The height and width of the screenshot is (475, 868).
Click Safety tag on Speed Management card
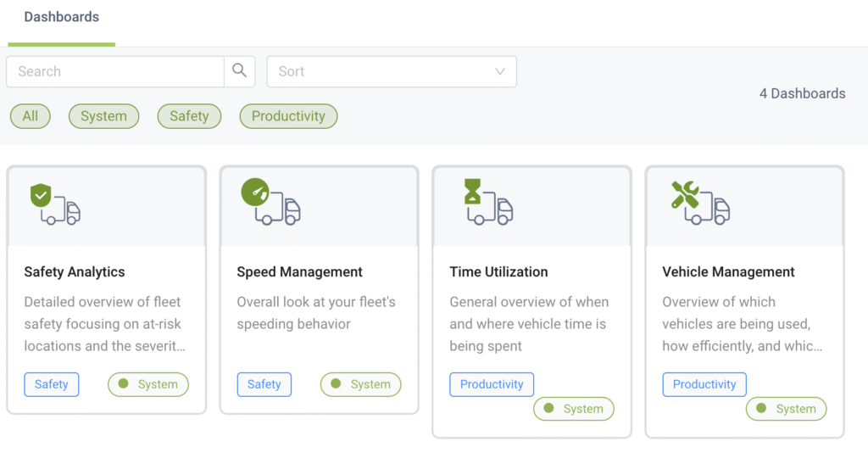[x=264, y=384]
